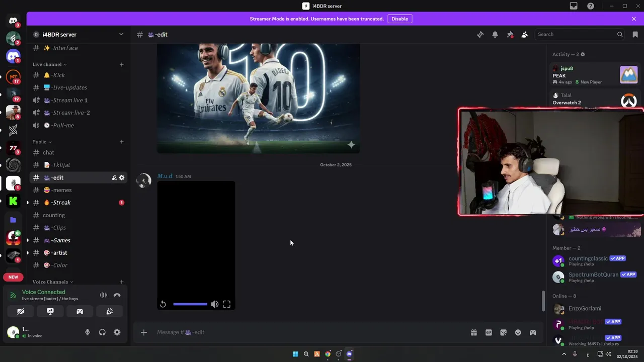Open Activity section settings gear

pos(583,54)
